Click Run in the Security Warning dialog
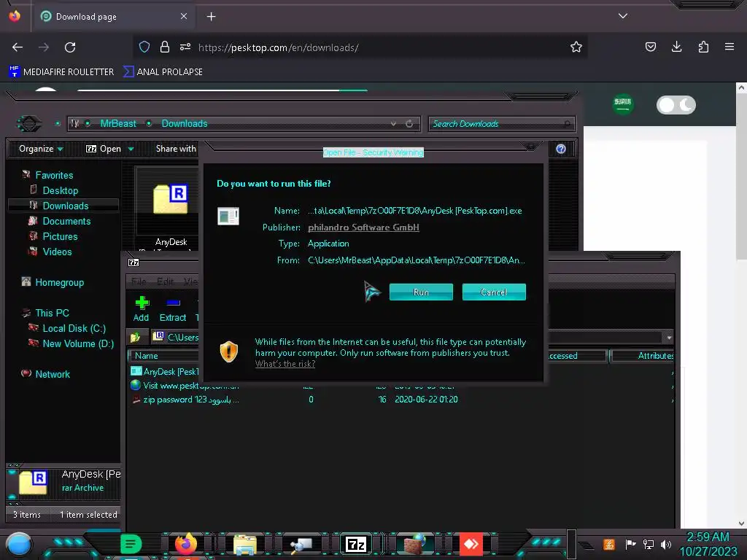 pyautogui.click(x=421, y=292)
